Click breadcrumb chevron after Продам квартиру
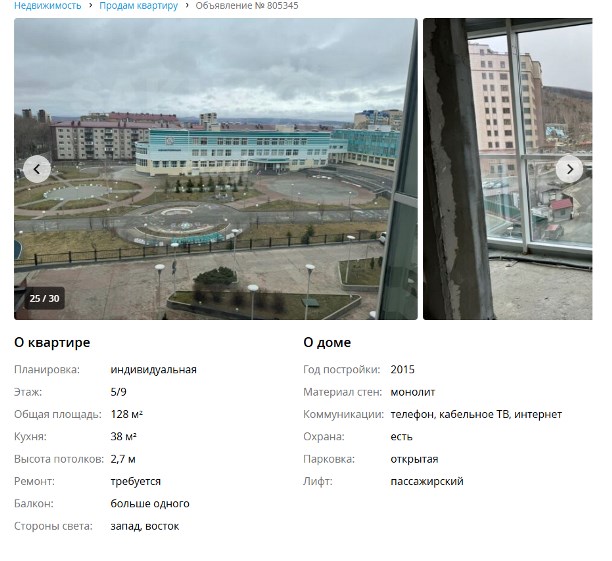 (187, 5)
